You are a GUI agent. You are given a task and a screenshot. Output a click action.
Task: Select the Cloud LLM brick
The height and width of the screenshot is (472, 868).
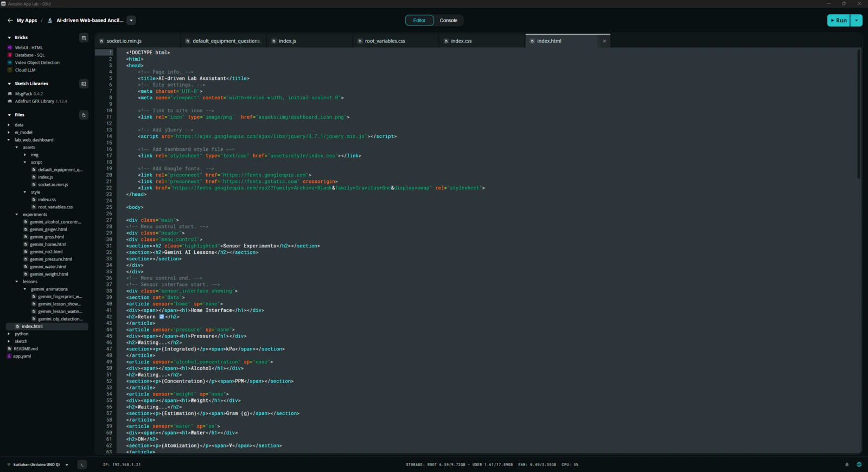[x=25, y=70]
